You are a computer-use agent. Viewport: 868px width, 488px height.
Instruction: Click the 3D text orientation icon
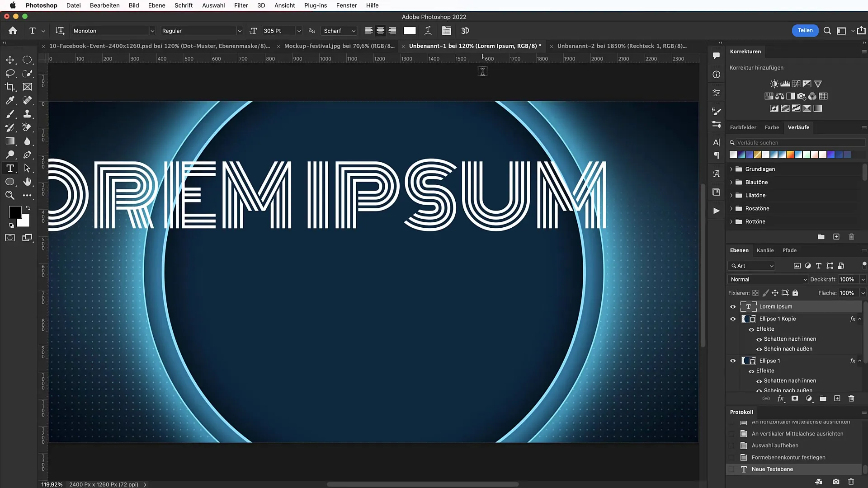(x=464, y=30)
